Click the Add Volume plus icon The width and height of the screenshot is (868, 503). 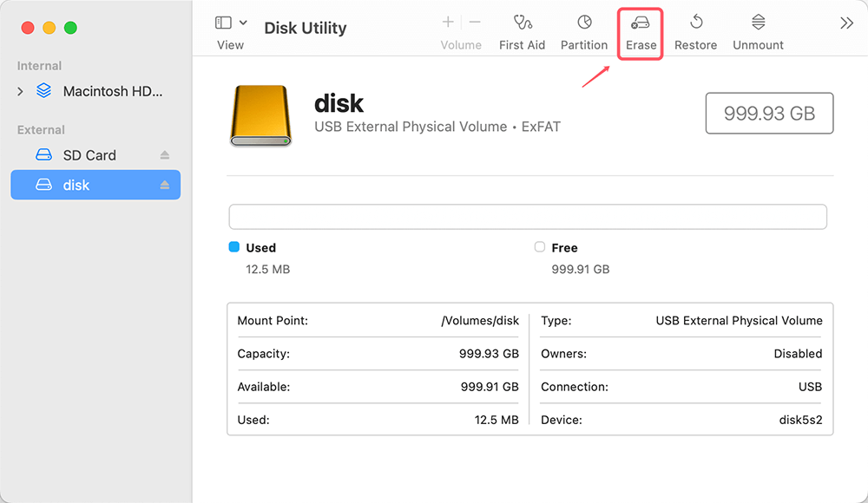[447, 22]
